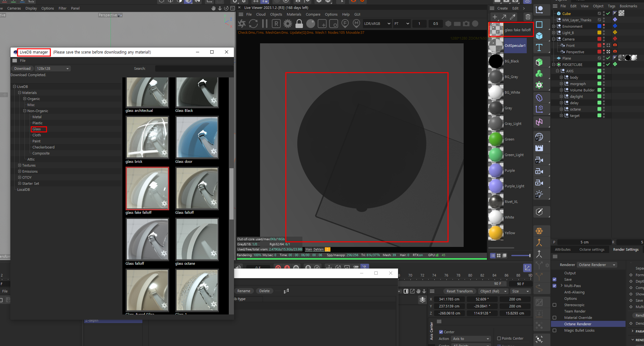This screenshot has width=644, height=346.
Task: Select the Text spline tool icon
Action: click(539, 47)
